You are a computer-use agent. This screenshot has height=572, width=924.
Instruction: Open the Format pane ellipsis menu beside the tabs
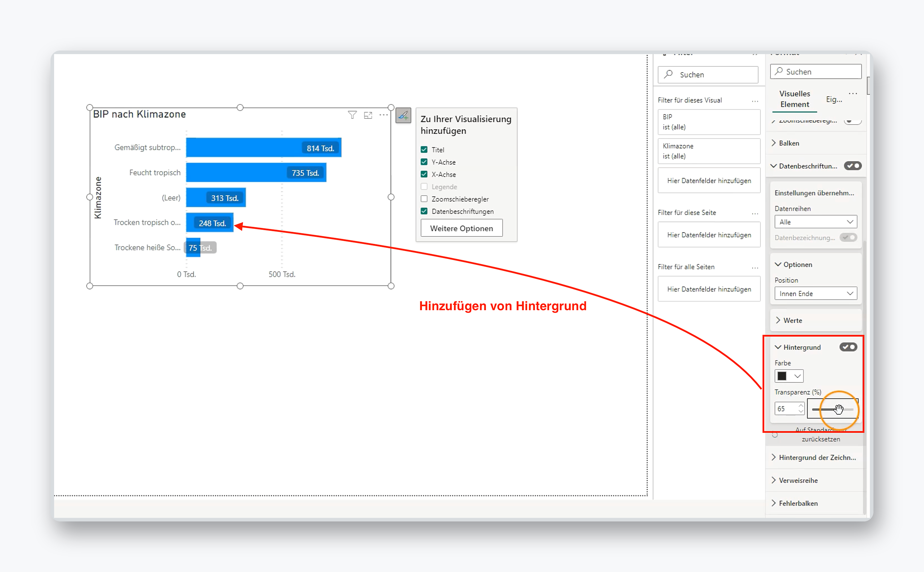pos(853,93)
